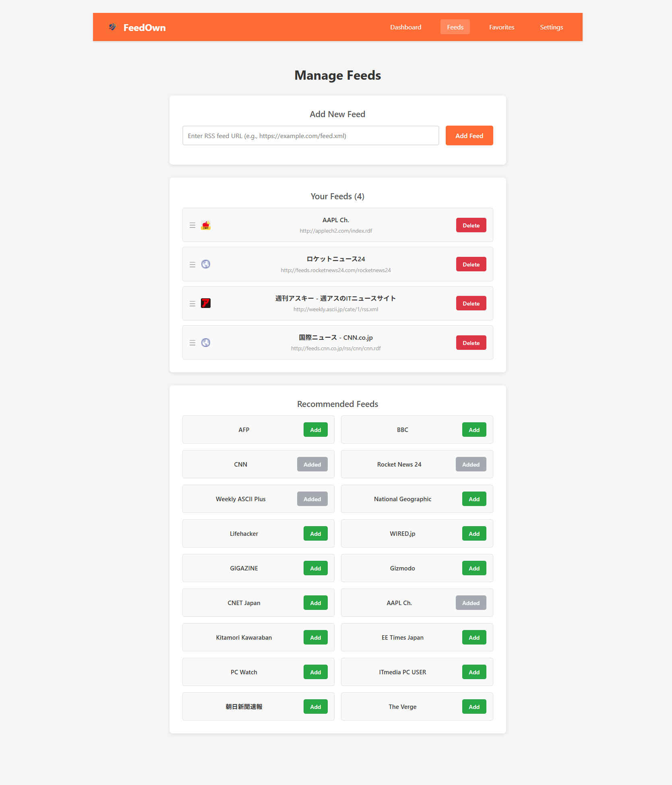672x785 pixels.
Task: Click the feeds.cnn.co.jp cnn.rdf URL text
Action: [x=336, y=349]
